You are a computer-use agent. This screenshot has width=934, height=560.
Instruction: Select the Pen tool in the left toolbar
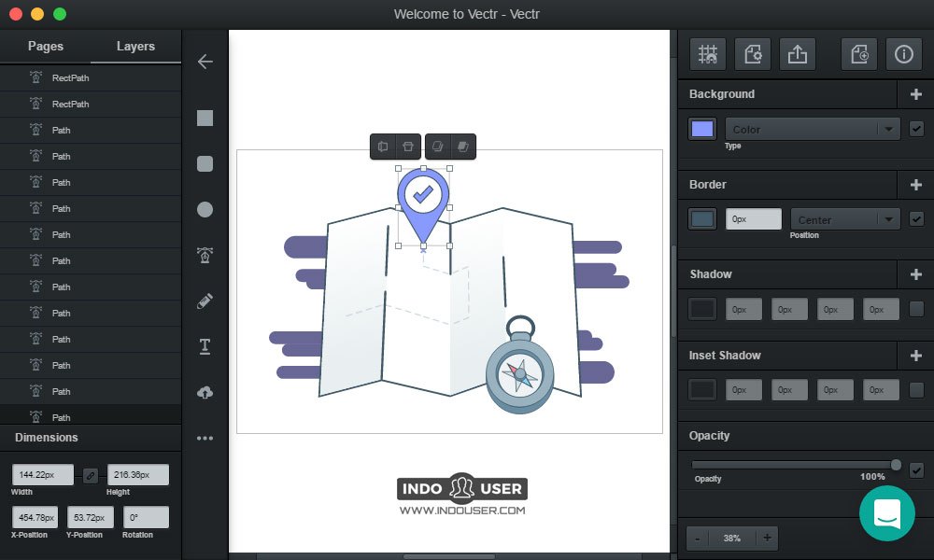[205, 255]
